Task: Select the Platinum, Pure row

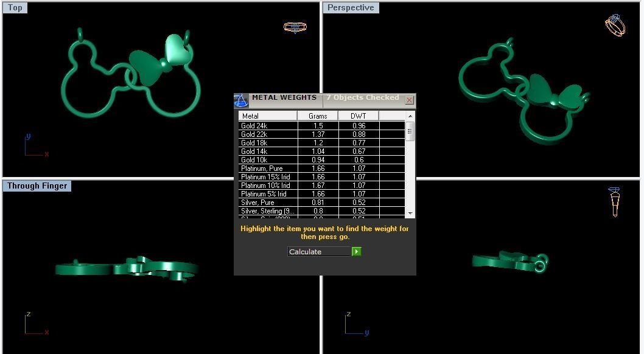Action: [321, 168]
